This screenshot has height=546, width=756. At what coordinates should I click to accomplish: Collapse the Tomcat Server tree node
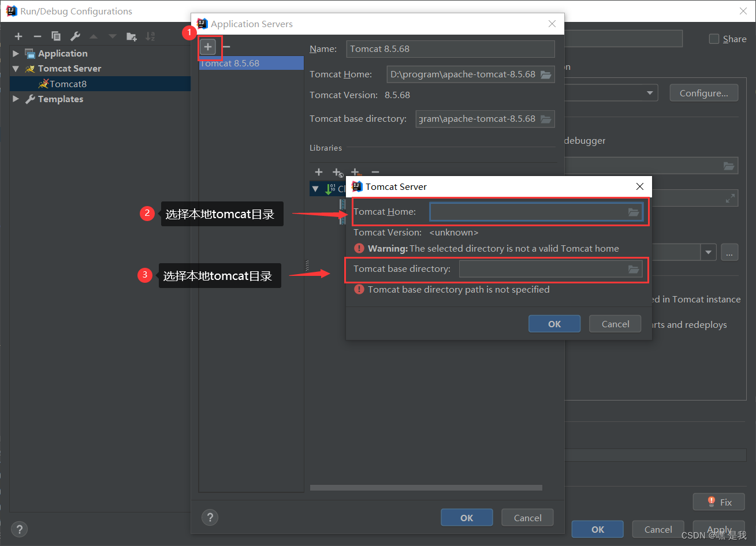click(16, 68)
